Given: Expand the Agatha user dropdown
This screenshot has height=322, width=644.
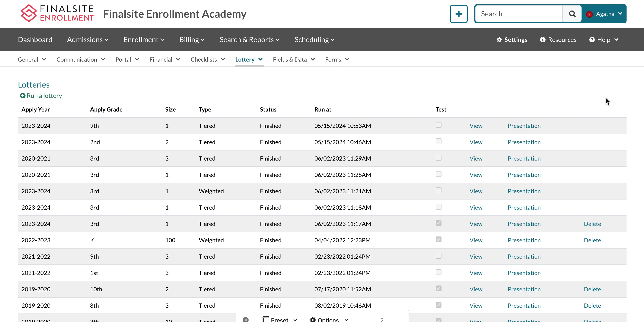Looking at the screenshot, I should (x=620, y=14).
